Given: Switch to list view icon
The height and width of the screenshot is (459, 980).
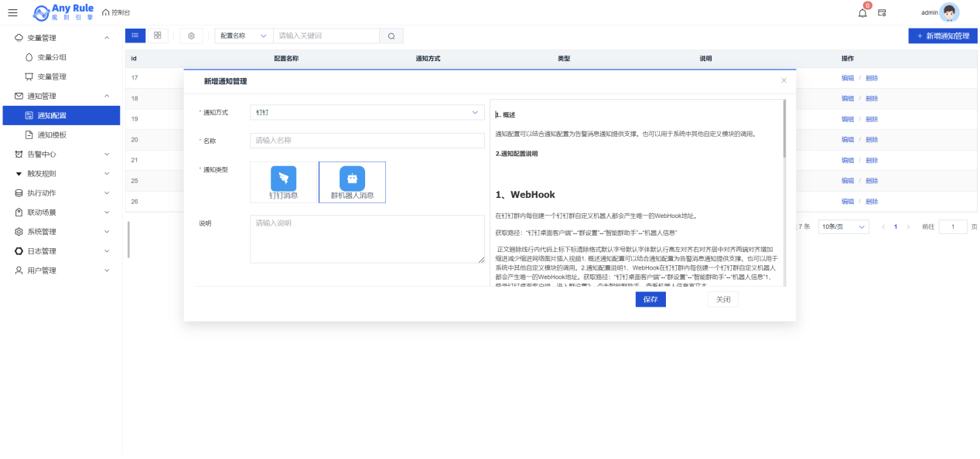Looking at the screenshot, I should pos(135,36).
